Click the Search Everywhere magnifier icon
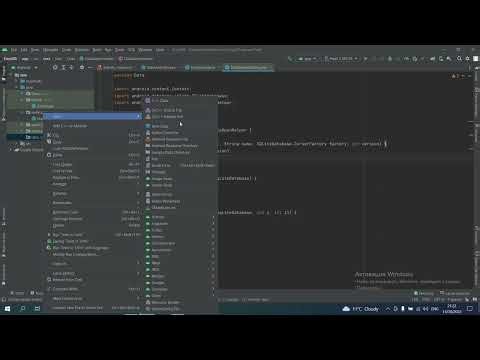480x360 pixels. 459,59
